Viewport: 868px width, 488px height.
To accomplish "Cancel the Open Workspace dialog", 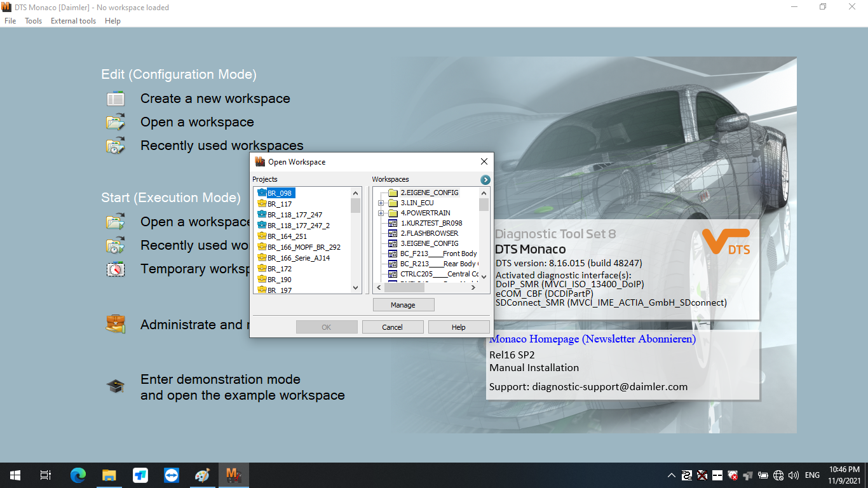I will [393, 327].
